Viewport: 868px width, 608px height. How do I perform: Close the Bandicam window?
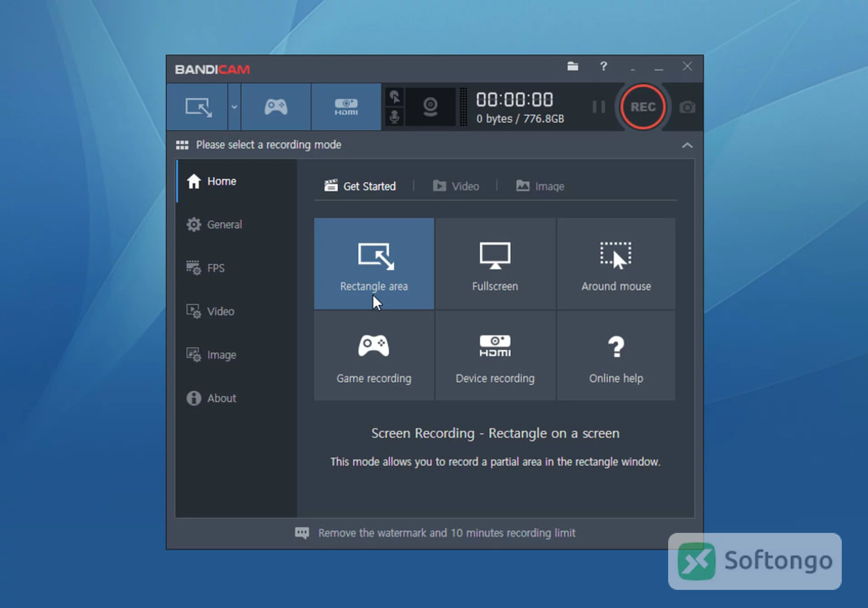[687, 66]
